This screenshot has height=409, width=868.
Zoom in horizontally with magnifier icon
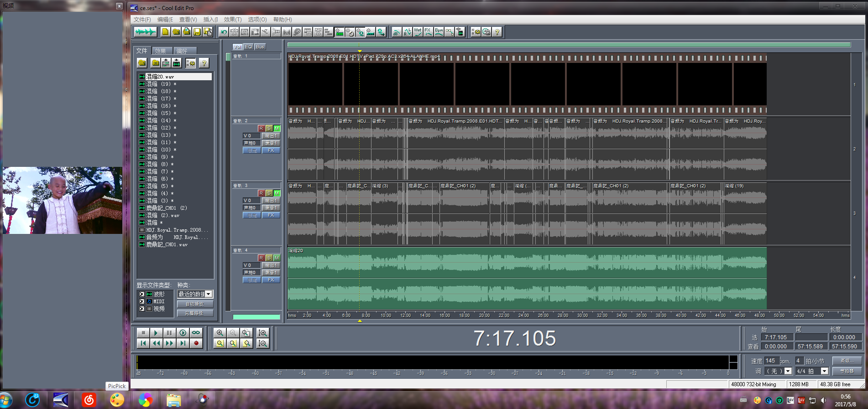coord(220,333)
